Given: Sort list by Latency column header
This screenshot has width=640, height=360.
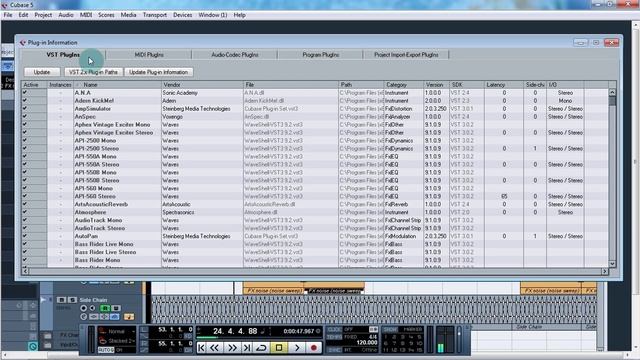Looking at the screenshot, I should 504,85.
